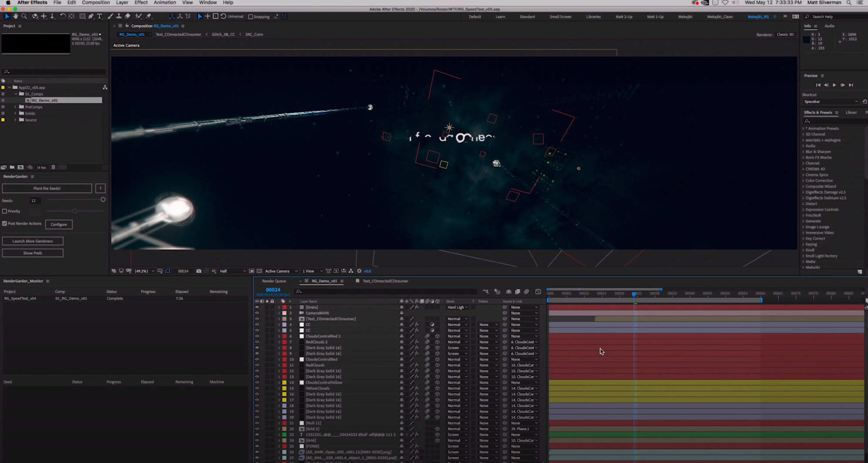Switch to the Render Queue tab
The height and width of the screenshot is (463, 868).
pyautogui.click(x=274, y=281)
